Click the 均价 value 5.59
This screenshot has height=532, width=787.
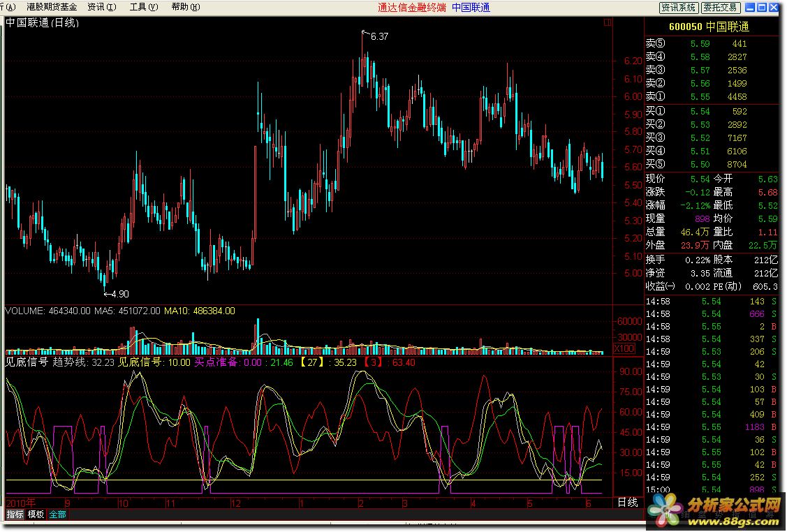767,219
